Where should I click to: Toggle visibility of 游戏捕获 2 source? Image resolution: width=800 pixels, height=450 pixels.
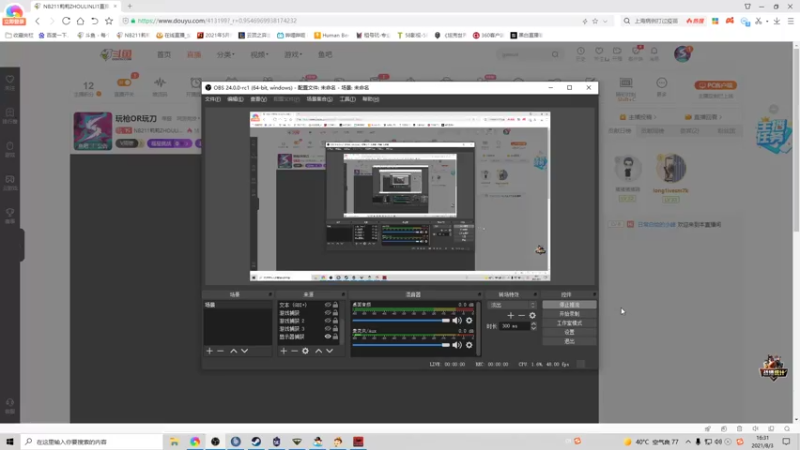tap(328, 321)
